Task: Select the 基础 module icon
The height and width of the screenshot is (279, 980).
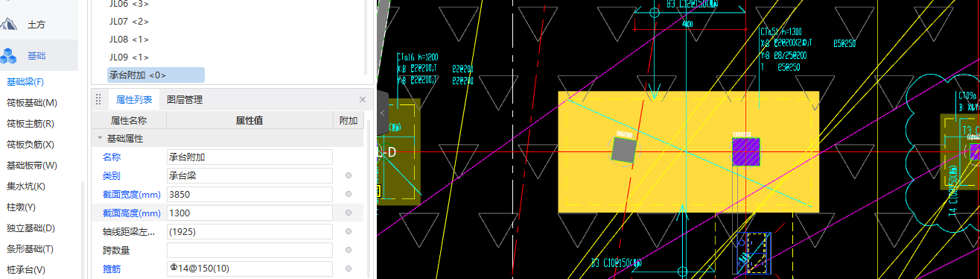Action: point(9,55)
